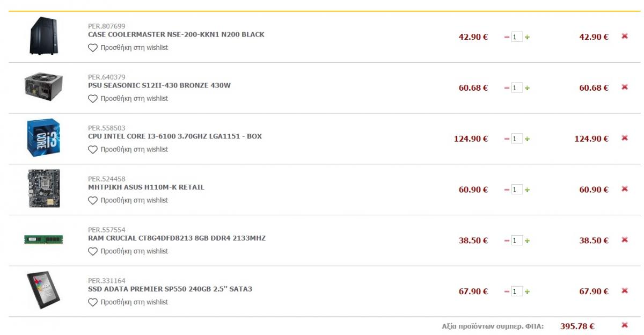Remove the Coolermaster case from cart
This screenshot has width=644, height=335.
(x=624, y=36)
